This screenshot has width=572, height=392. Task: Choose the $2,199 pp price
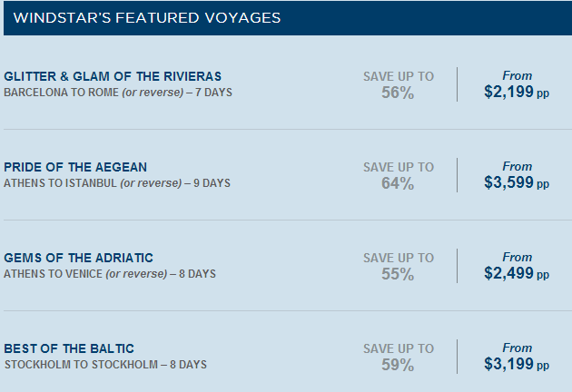[x=517, y=92]
